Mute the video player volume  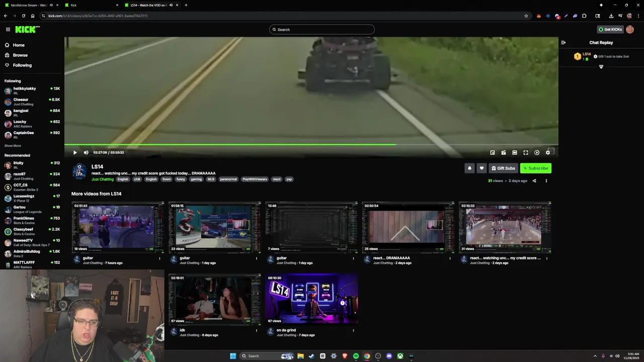click(x=86, y=152)
